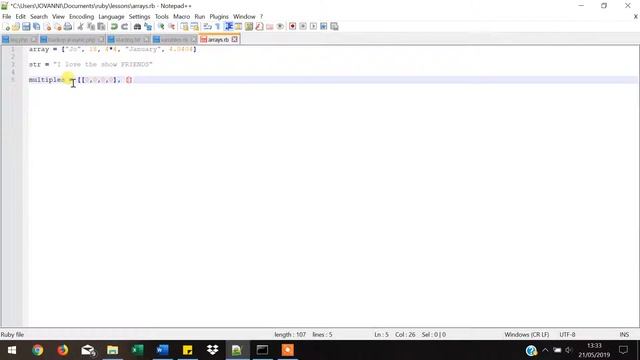Image resolution: width=640 pixels, height=360 pixels.
Task: Click the Save All toolbar icon
Action: (36, 27)
